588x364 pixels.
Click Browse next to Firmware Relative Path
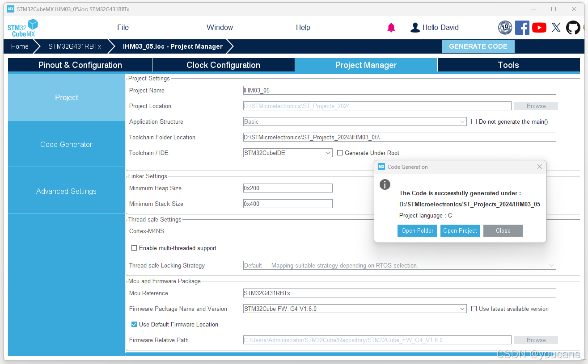536,340
